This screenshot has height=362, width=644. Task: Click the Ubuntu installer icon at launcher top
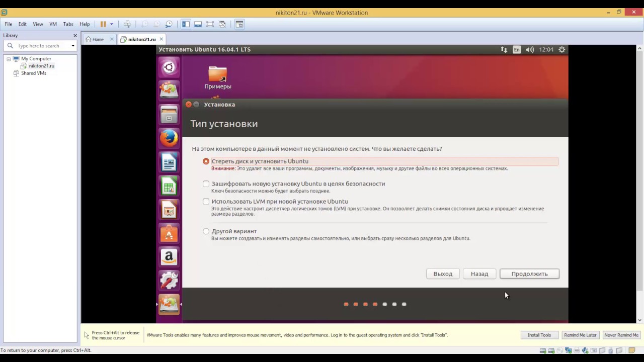point(169,90)
